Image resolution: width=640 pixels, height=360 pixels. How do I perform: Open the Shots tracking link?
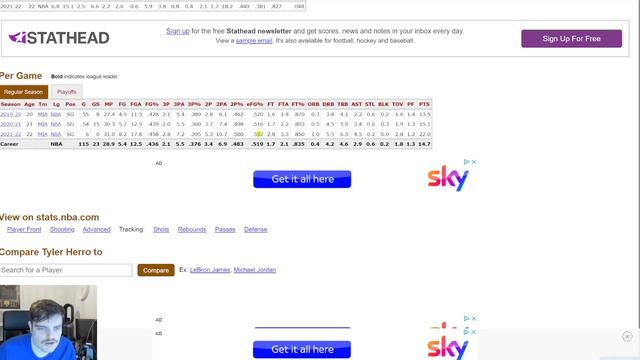coord(161,230)
